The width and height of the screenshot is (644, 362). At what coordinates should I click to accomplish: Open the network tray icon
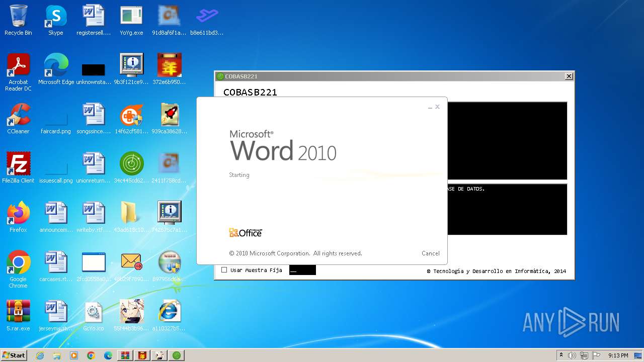pos(584,355)
